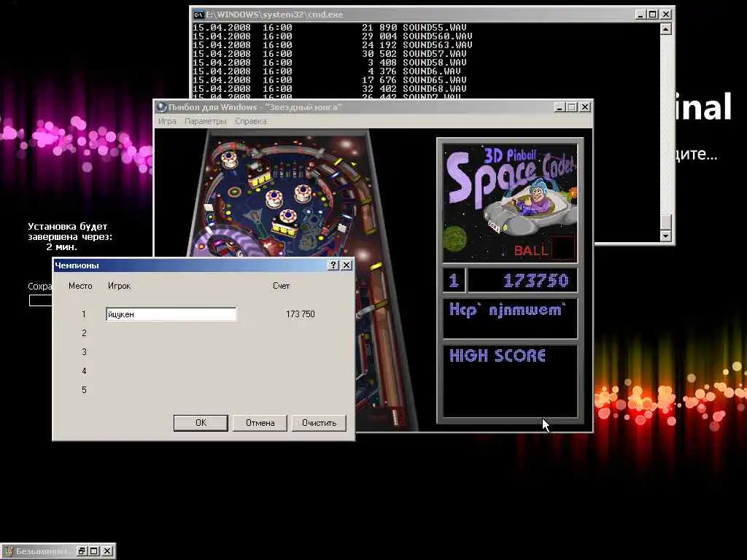This screenshot has height=560, width=747.
Task: Click the Игрок column header
Action: 119,286
